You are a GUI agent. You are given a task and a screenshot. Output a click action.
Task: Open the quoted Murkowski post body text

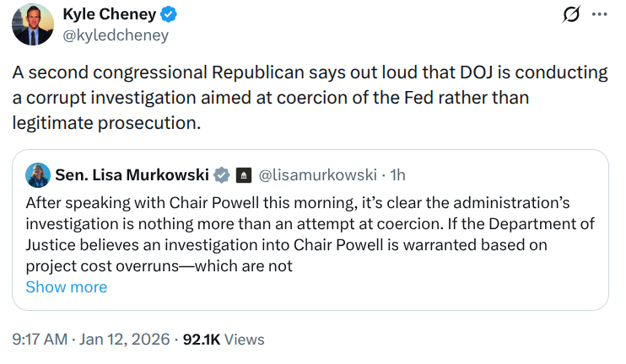pos(311,234)
